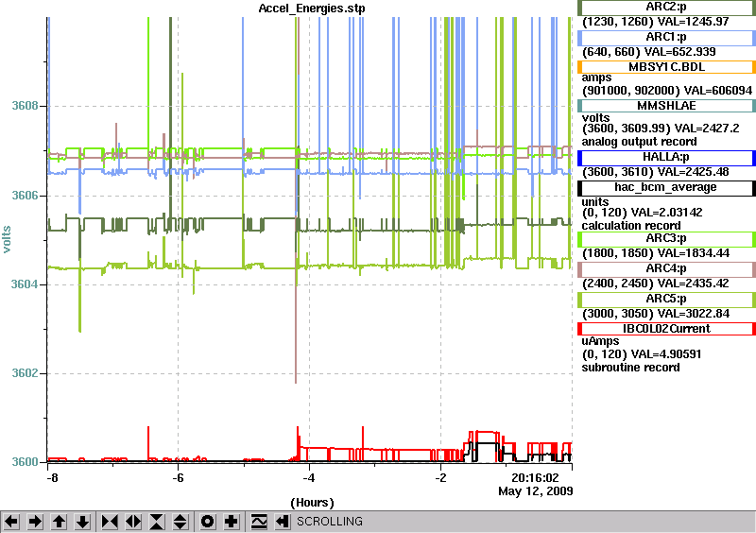Screen dimensions: 756x533
Task: Click the 'amps' units under MBSY1C.BDL
Action: [x=597, y=78]
